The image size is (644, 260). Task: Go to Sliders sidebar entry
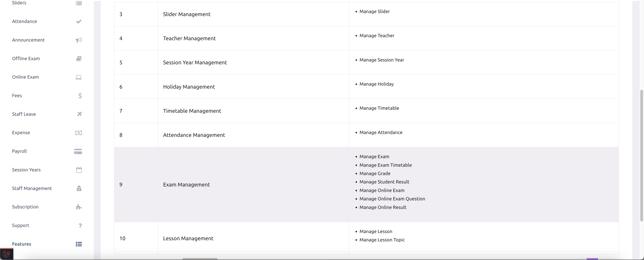click(x=19, y=3)
